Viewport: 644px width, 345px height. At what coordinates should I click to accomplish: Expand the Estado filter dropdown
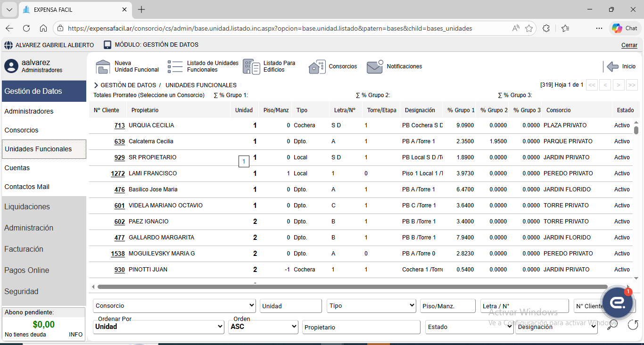tap(469, 327)
